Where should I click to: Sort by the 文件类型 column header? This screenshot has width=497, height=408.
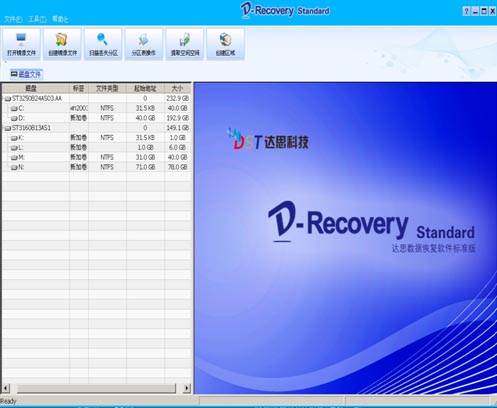pyautogui.click(x=107, y=88)
